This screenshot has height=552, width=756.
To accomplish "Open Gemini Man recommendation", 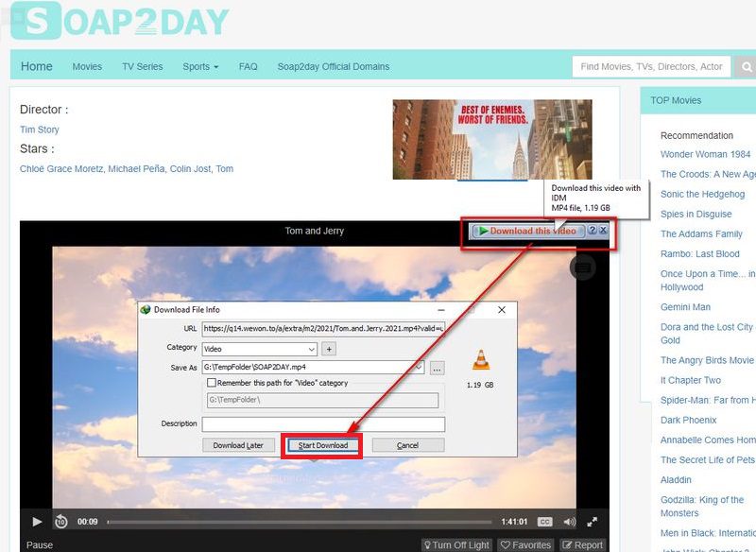I will click(685, 307).
